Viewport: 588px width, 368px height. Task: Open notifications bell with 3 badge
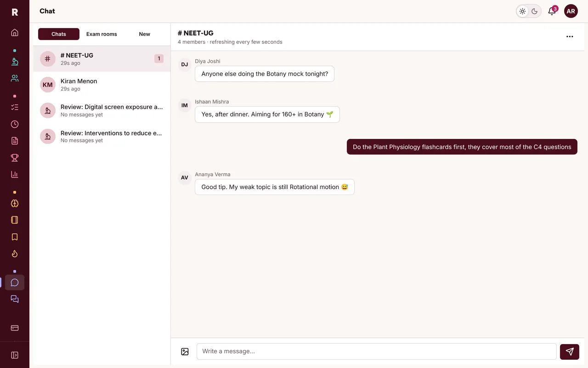click(552, 11)
